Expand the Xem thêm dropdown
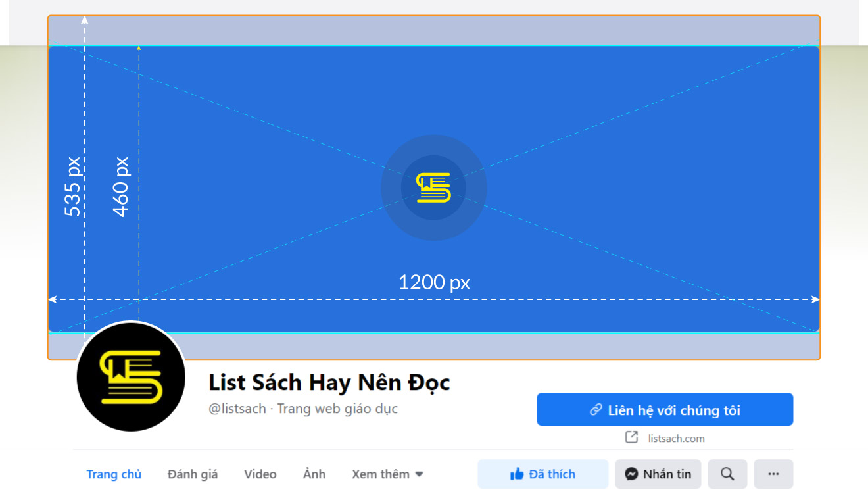The image size is (868, 496). 387,474
